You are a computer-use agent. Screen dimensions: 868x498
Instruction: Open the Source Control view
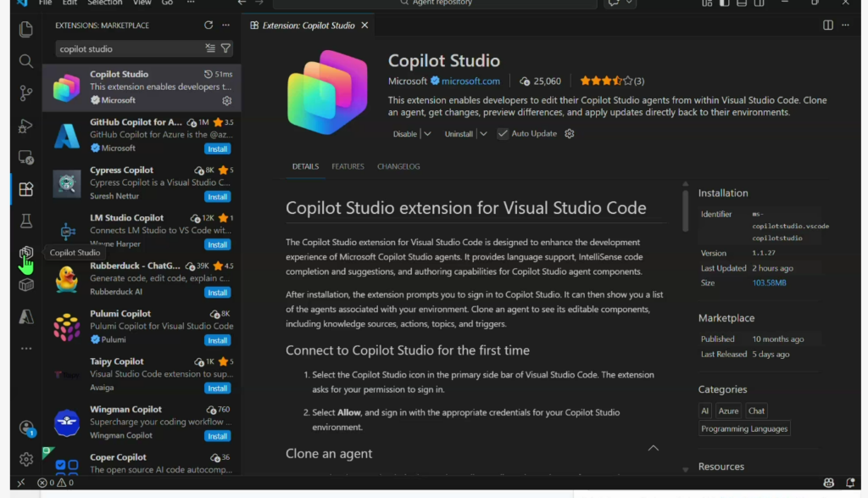point(25,93)
